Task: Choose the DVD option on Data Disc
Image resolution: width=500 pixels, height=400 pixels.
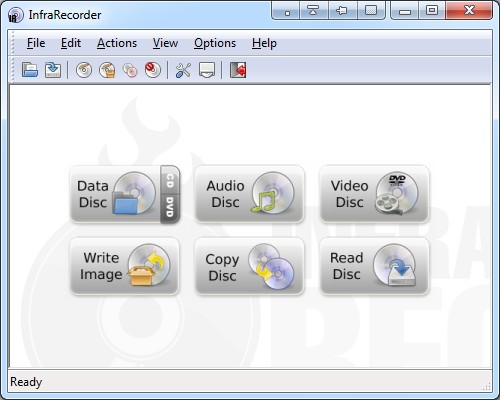Action: pos(170,208)
